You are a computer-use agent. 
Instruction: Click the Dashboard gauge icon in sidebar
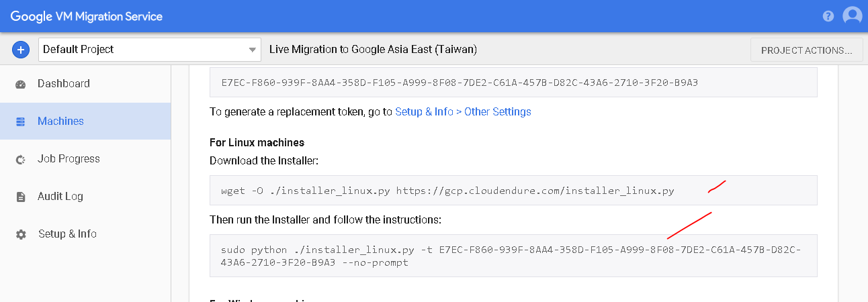point(21,84)
